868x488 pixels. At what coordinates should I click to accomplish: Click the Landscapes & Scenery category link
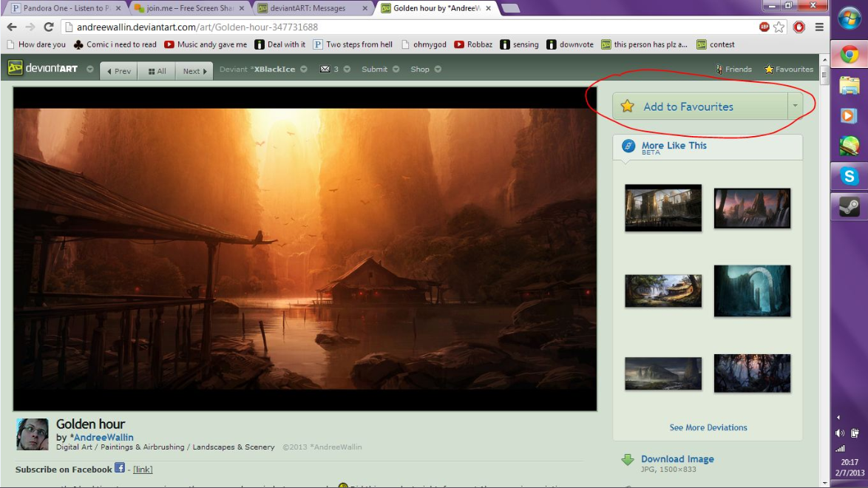coord(233,447)
